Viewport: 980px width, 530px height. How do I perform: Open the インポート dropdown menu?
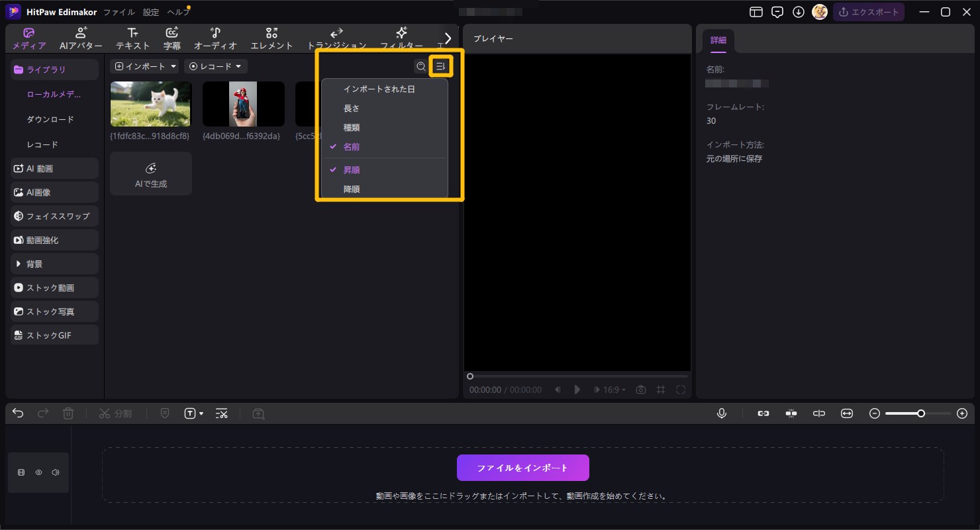tap(144, 66)
